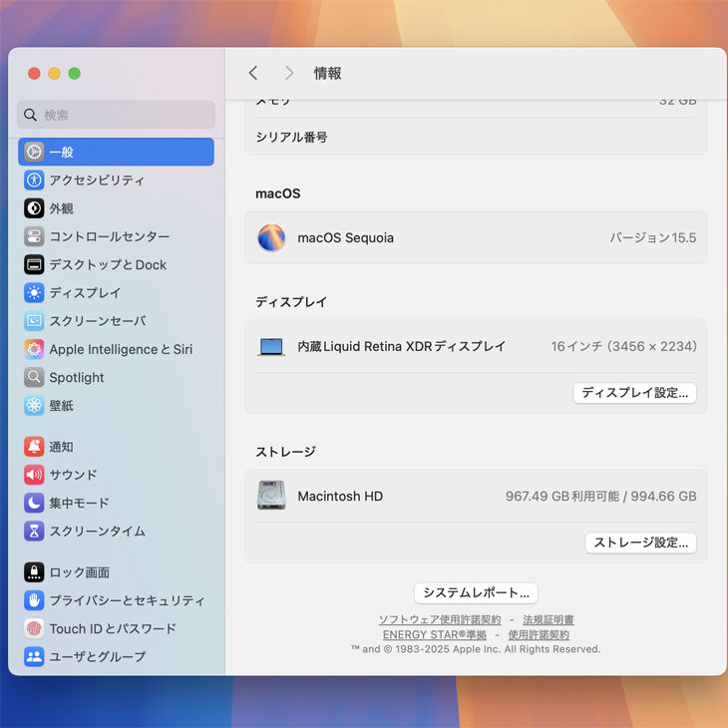The height and width of the screenshot is (728, 728).
Task: Open the 壁紙 wallpaper icon
Action: click(x=34, y=405)
